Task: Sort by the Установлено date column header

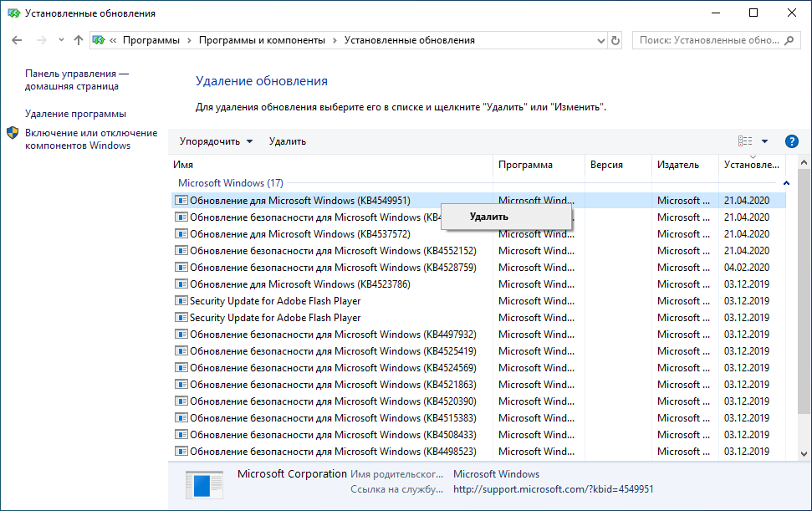Action: (x=752, y=165)
